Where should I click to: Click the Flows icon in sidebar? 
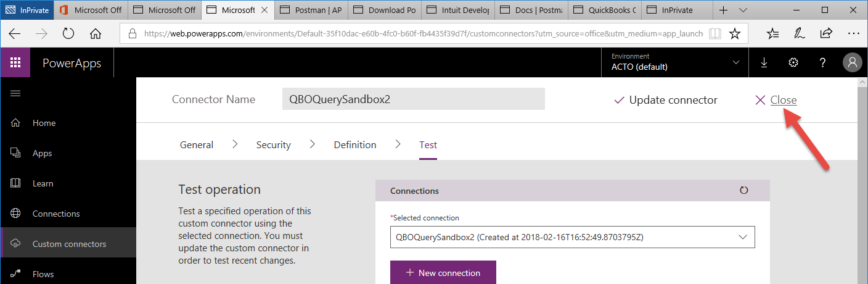pos(15,274)
